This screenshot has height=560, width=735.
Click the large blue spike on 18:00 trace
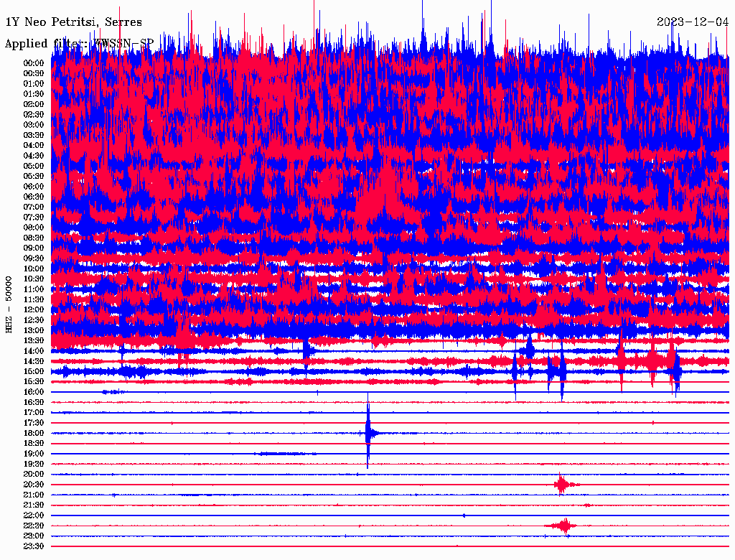[x=368, y=433]
